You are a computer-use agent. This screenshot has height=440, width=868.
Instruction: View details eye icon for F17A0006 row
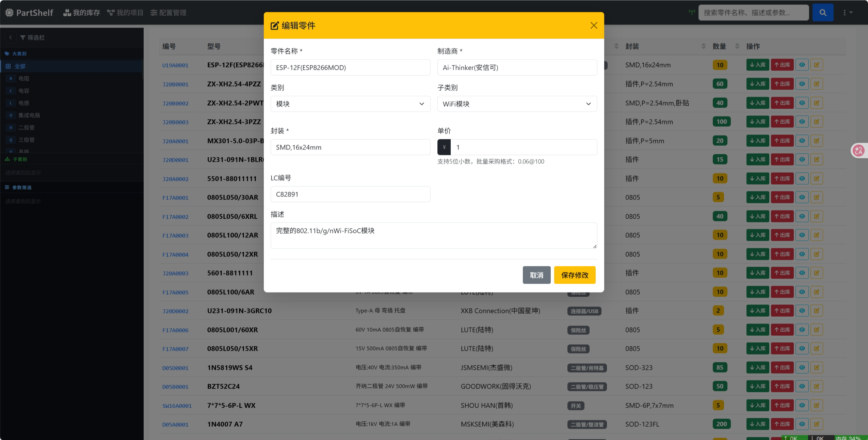coord(802,330)
